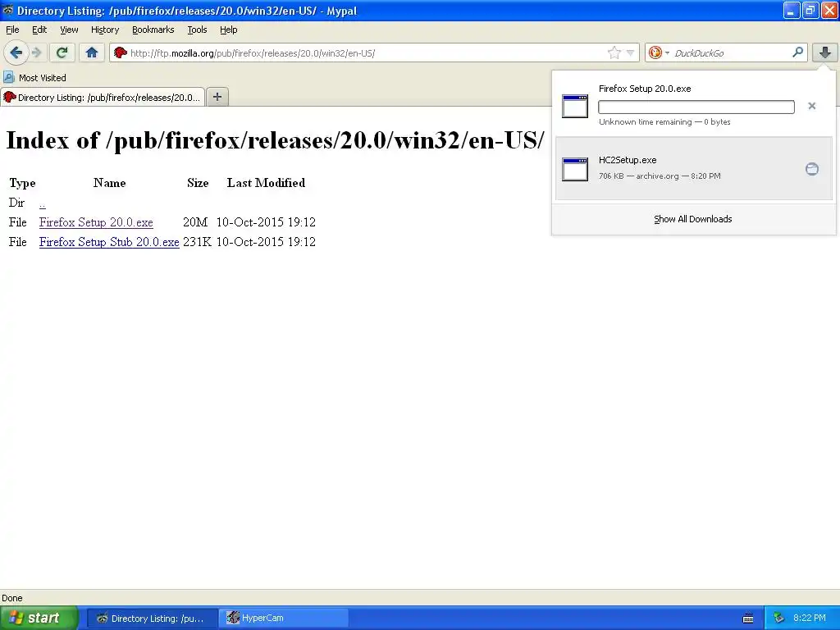
Task: Open the Help menu
Action: coord(228,30)
